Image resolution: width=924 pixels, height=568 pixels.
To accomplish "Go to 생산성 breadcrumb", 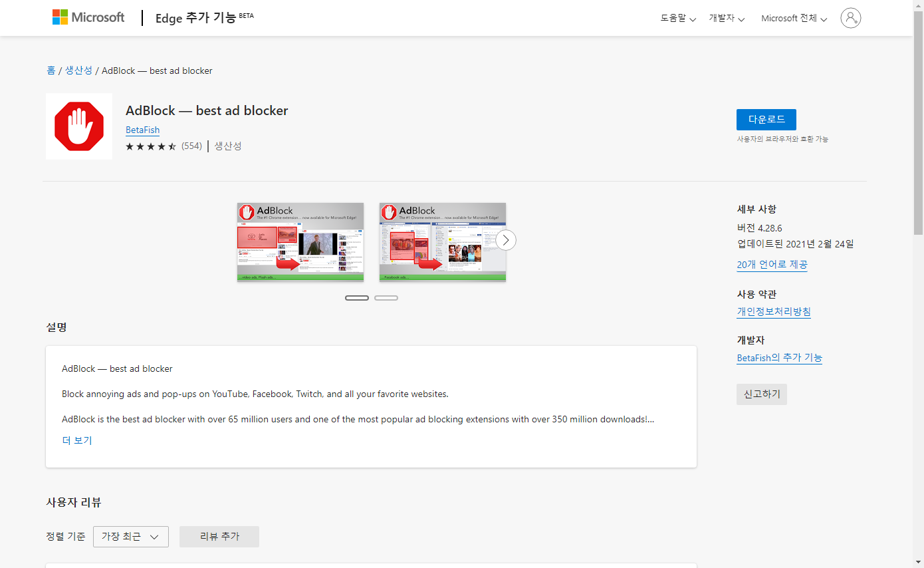I will pos(78,71).
